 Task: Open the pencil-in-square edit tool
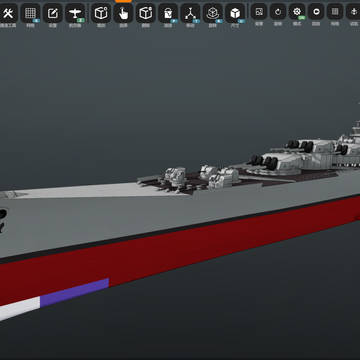coord(53,13)
